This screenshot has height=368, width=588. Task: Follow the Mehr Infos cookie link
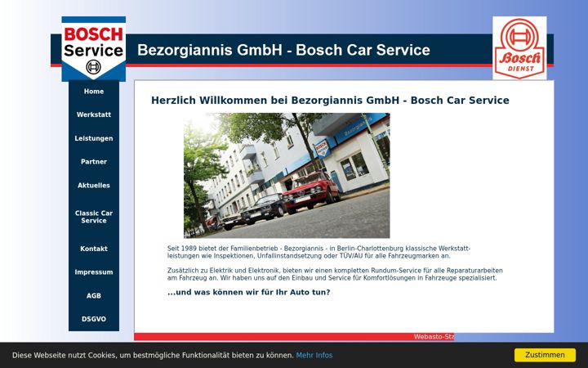pyautogui.click(x=314, y=355)
